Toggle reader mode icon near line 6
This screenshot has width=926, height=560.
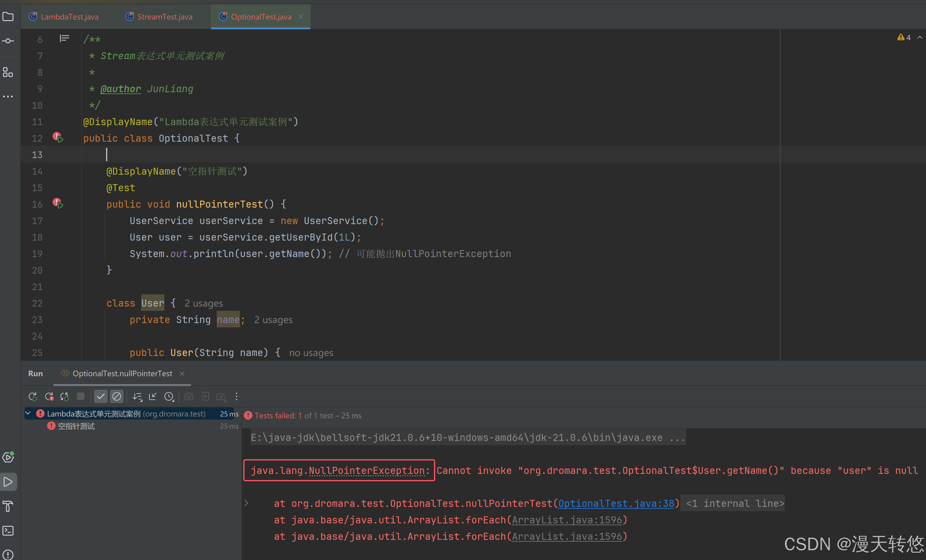[64, 38]
